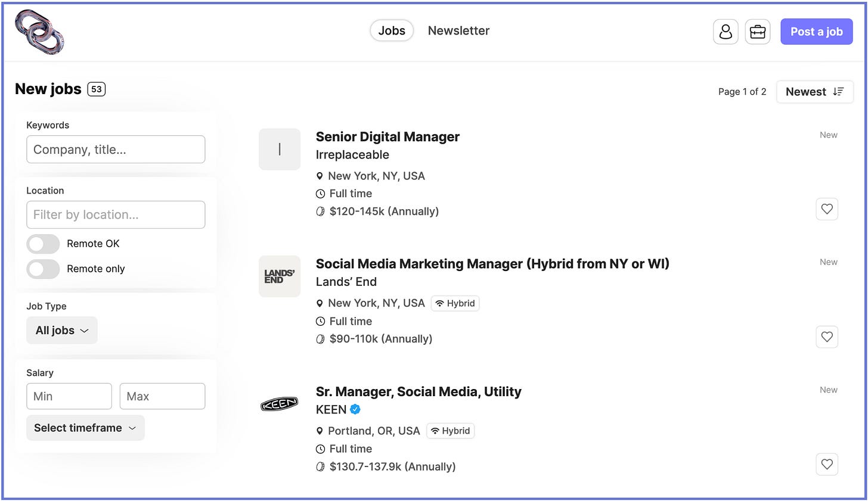This screenshot has width=868, height=501.
Task: Click the KEEN company logo
Action: pos(280,404)
